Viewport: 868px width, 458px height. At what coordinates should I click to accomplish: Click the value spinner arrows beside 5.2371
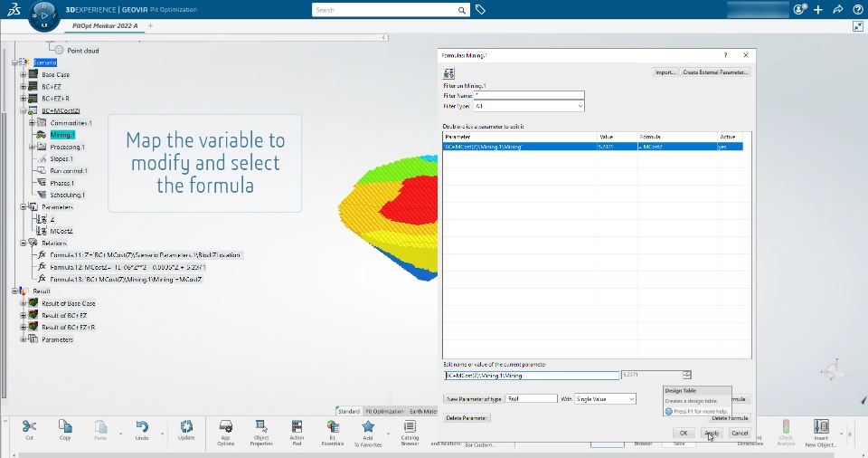point(687,376)
